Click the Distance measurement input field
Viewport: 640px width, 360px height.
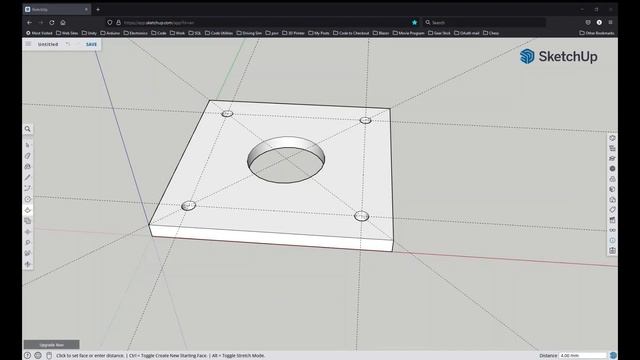[x=583, y=356]
